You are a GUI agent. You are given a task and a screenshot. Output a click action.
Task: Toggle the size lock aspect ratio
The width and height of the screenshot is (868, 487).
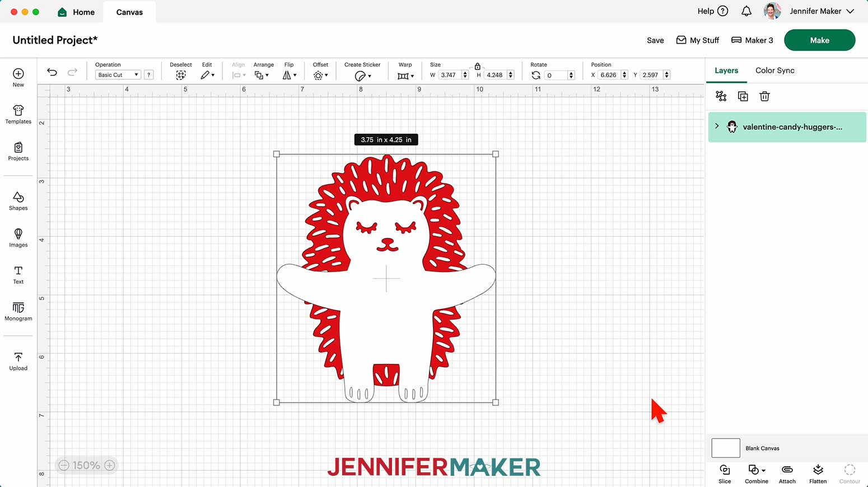pyautogui.click(x=477, y=66)
